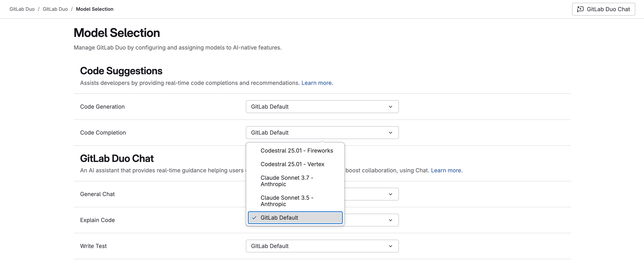Open the Write Test model dropdown
The image size is (644, 260).
coord(322,246)
